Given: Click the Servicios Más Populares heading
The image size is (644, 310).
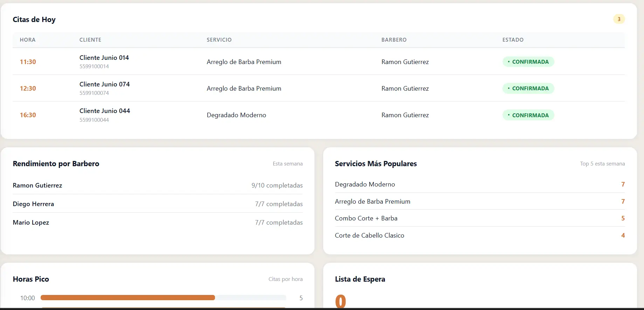Looking at the screenshot, I should [376, 164].
